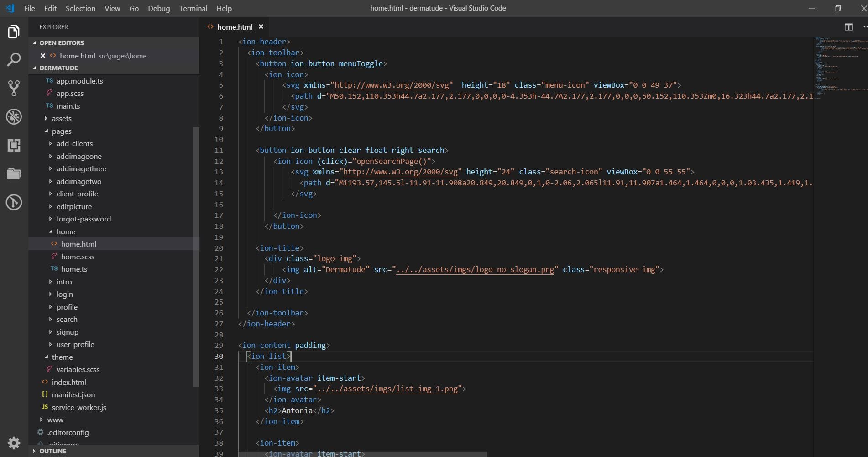The width and height of the screenshot is (868, 457).
Task: Click the VS Code logo icon
Action: (x=10, y=8)
